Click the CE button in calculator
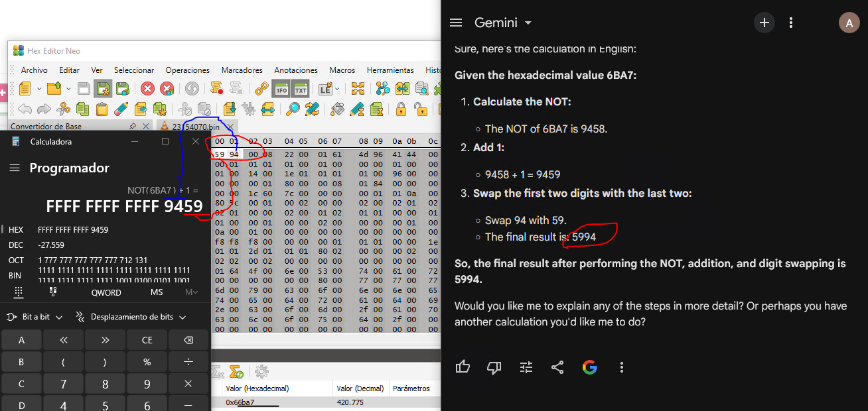This screenshot has width=868, height=411. click(x=147, y=340)
